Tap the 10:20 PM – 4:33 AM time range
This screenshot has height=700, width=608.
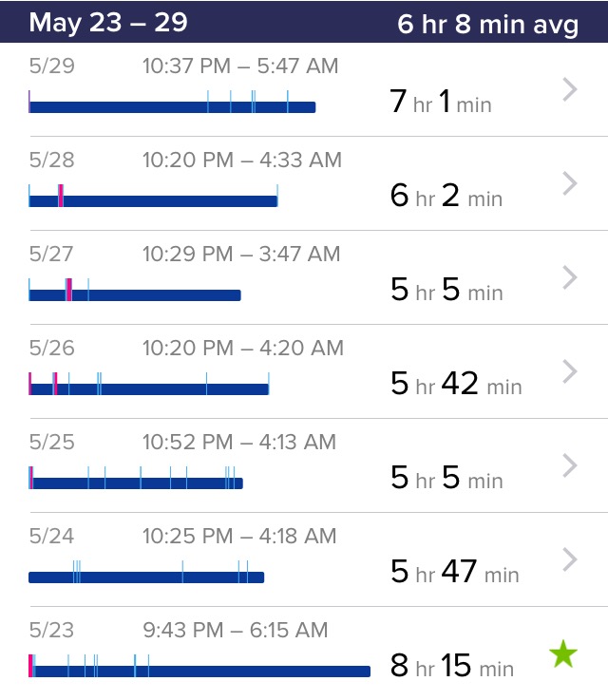[241, 161]
